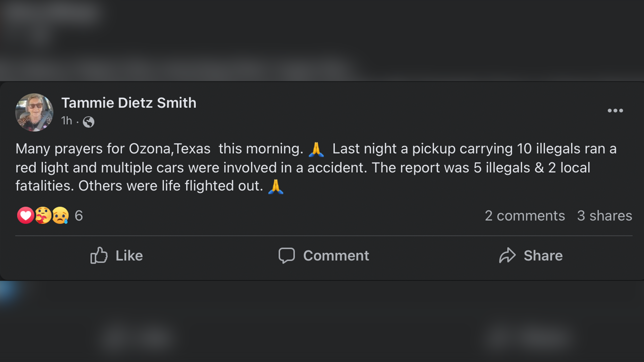Open the reaction count of 6
644x362 pixels.
pos(79,216)
